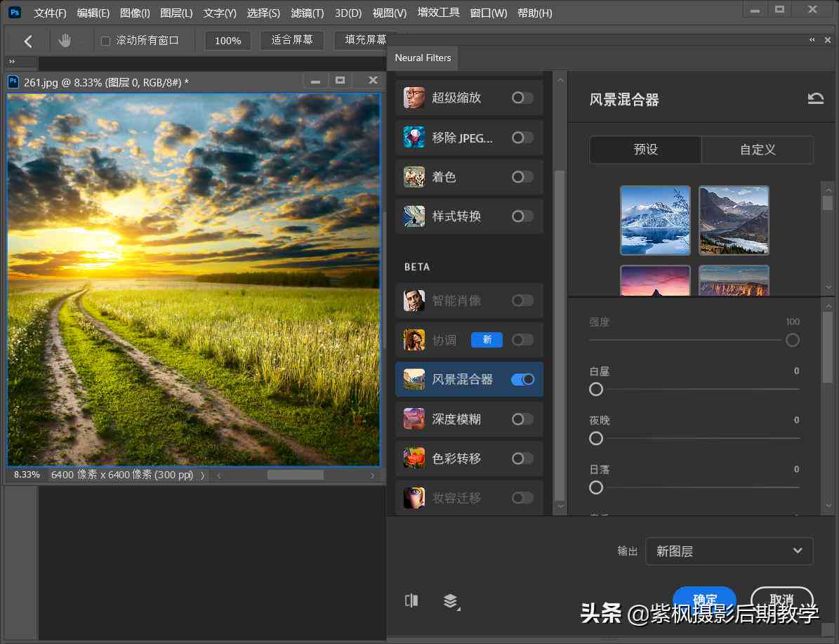
Task: Click the Super Zoom filter thumbnail icon
Action: (414, 98)
